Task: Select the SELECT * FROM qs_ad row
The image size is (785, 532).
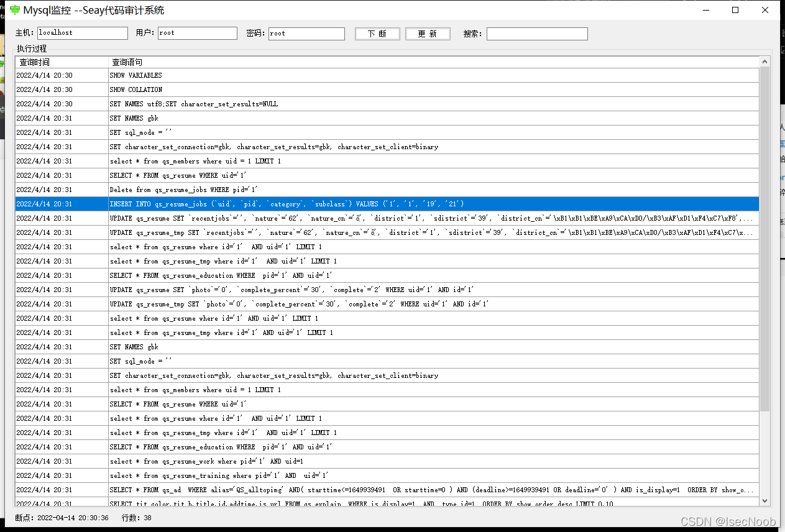Action: 387,490
